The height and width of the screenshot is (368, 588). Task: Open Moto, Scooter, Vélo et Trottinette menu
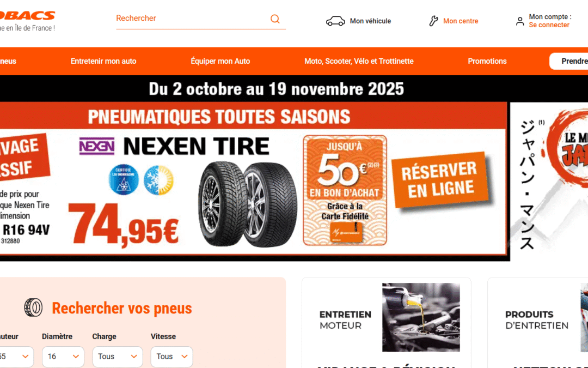click(x=359, y=61)
